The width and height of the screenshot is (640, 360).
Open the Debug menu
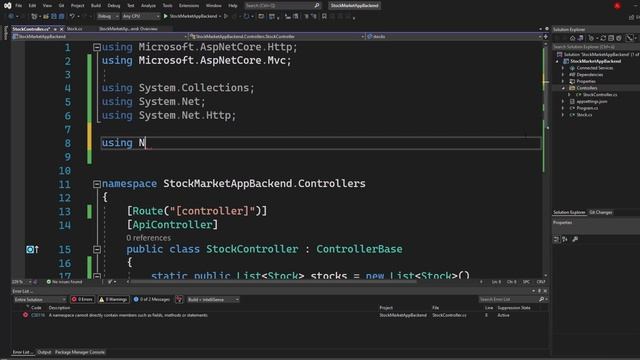click(114, 6)
